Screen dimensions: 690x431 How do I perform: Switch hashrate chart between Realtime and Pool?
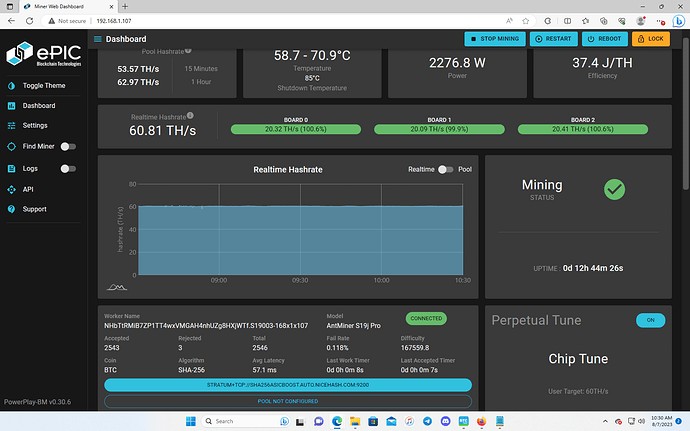[445, 169]
